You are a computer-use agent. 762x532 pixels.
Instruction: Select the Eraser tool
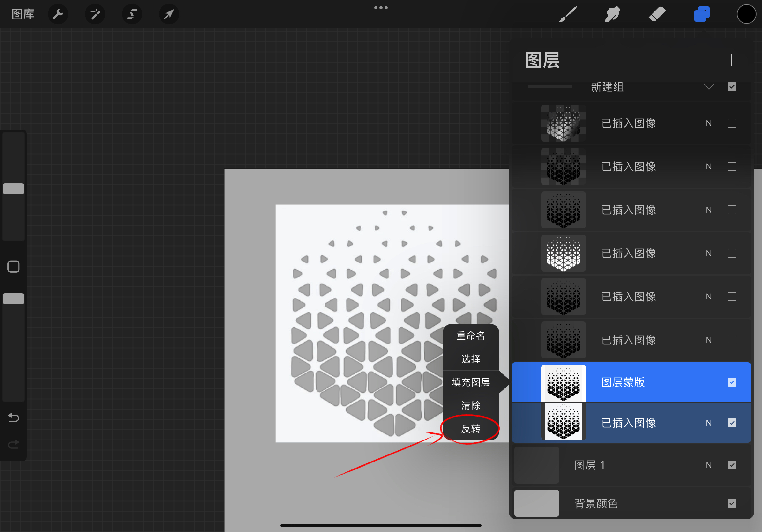tap(657, 14)
